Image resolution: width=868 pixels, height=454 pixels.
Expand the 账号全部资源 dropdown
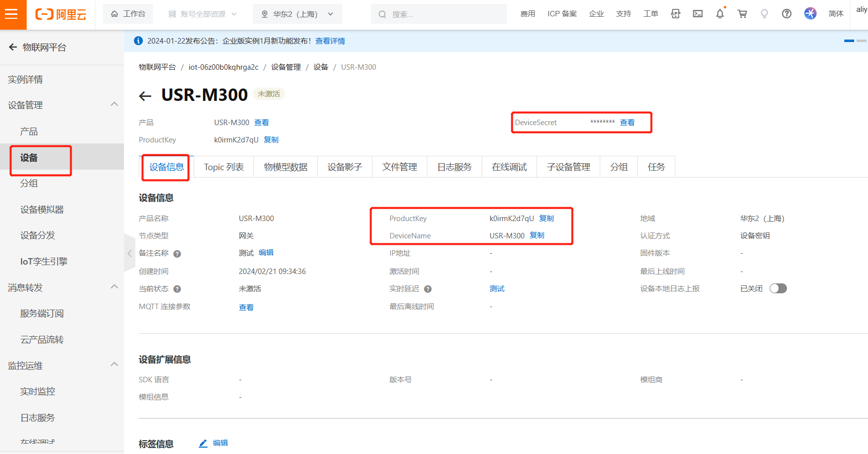pos(203,14)
